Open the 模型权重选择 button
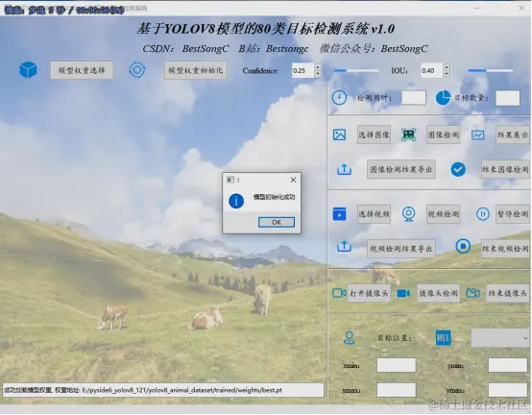Viewport: 532px width, 415px height. [x=82, y=70]
